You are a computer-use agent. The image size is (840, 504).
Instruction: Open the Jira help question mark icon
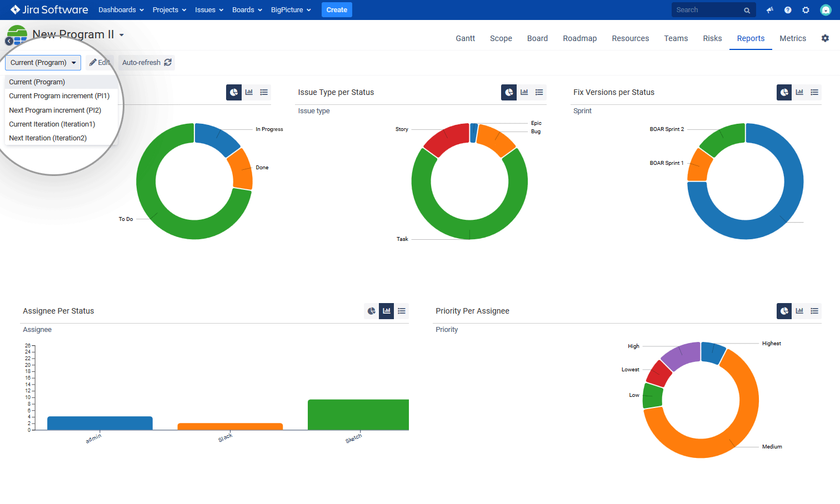788,10
